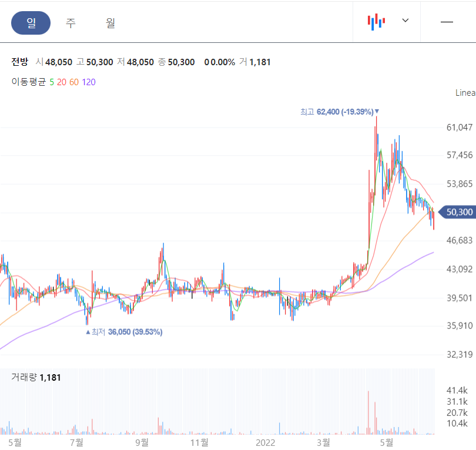Click the 57,456 price axis label
This screenshot has width=476, height=450.
[x=460, y=155]
